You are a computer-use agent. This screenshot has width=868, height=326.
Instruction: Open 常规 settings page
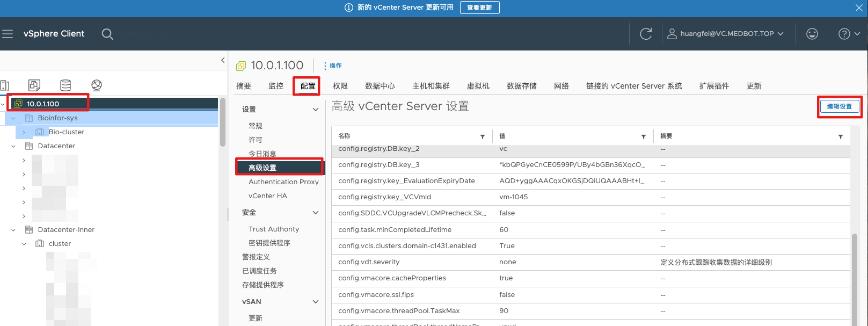coord(256,126)
